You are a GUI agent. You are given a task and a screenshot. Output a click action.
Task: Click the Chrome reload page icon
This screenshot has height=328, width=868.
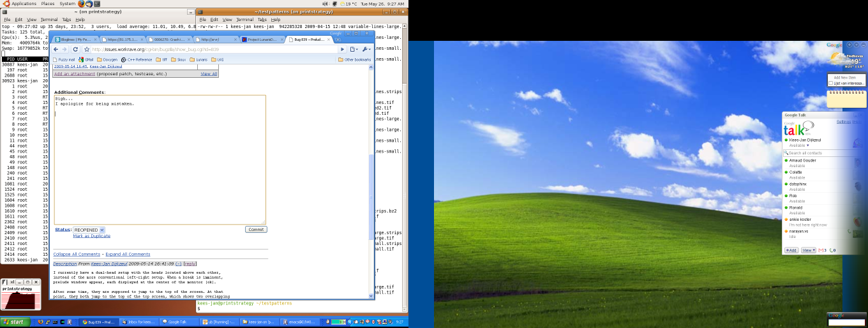click(75, 49)
